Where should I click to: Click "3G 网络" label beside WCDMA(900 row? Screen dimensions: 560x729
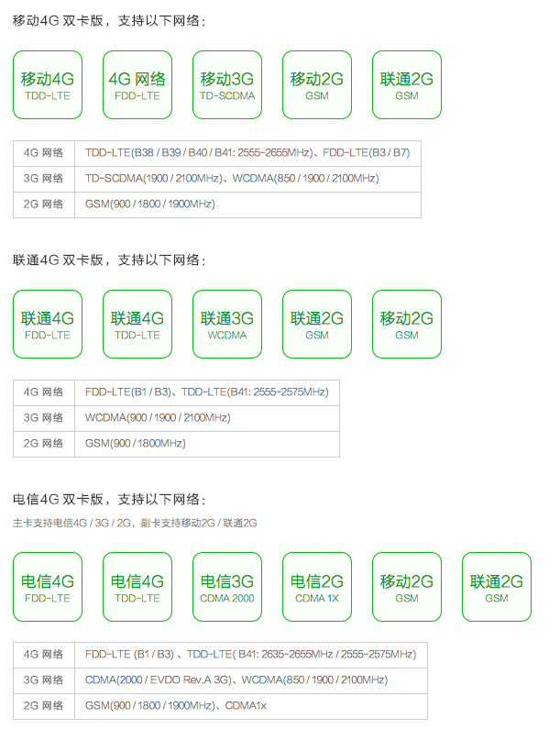tap(44, 418)
